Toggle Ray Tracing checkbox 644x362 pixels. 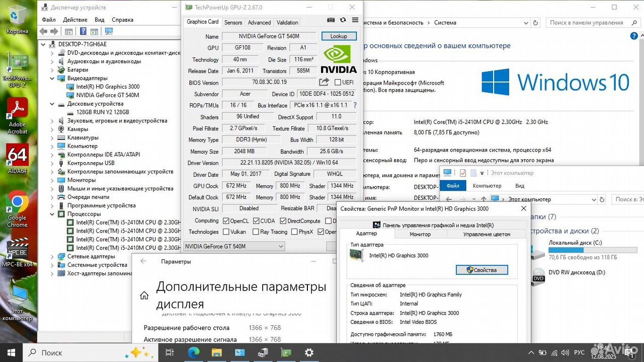(x=256, y=232)
